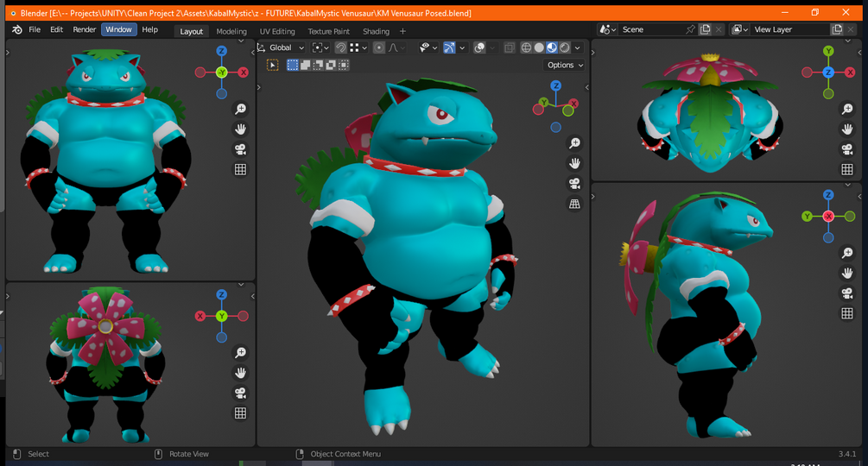
Task: Open the Edit menu
Action: (x=56, y=30)
